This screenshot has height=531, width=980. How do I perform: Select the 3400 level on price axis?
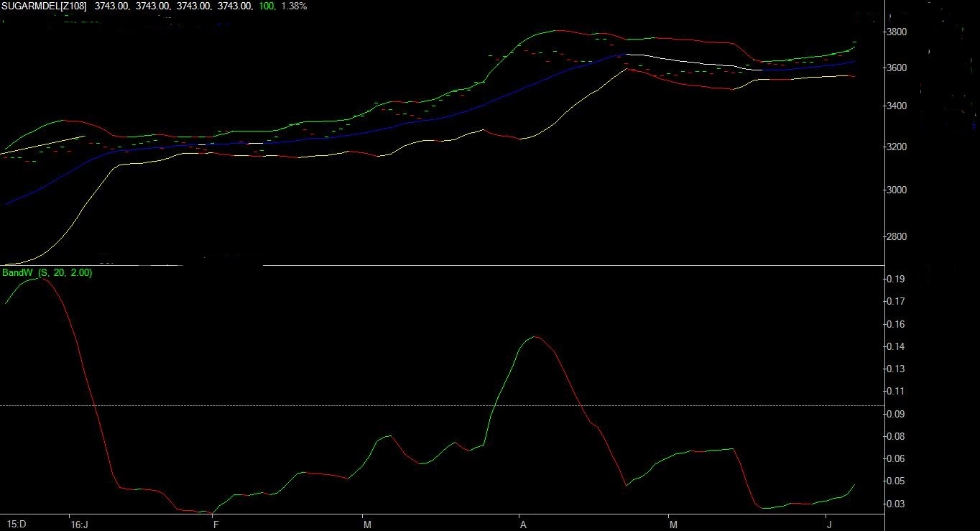tap(897, 106)
